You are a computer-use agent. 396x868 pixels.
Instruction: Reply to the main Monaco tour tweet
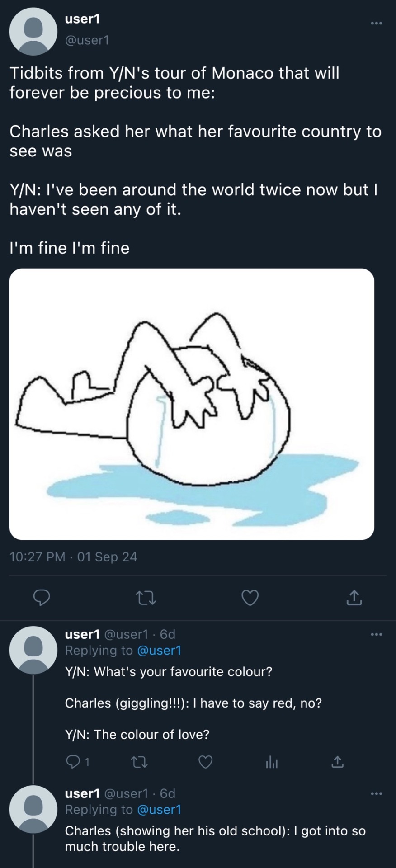pyautogui.click(x=42, y=598)
